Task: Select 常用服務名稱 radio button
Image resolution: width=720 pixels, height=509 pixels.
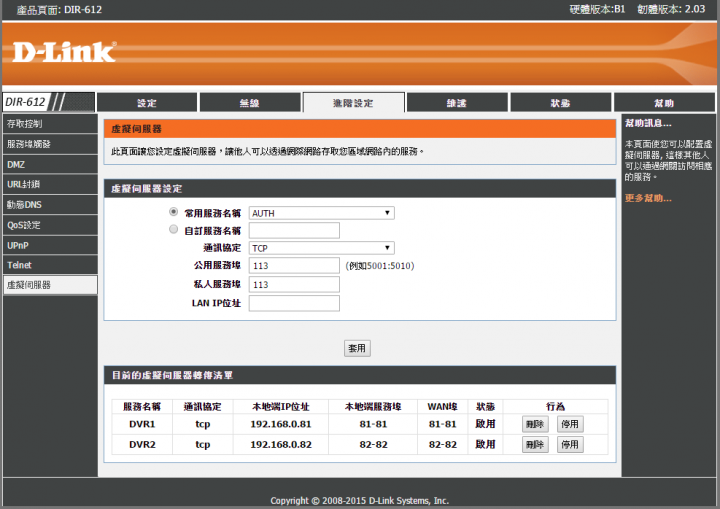Action: 174,212
